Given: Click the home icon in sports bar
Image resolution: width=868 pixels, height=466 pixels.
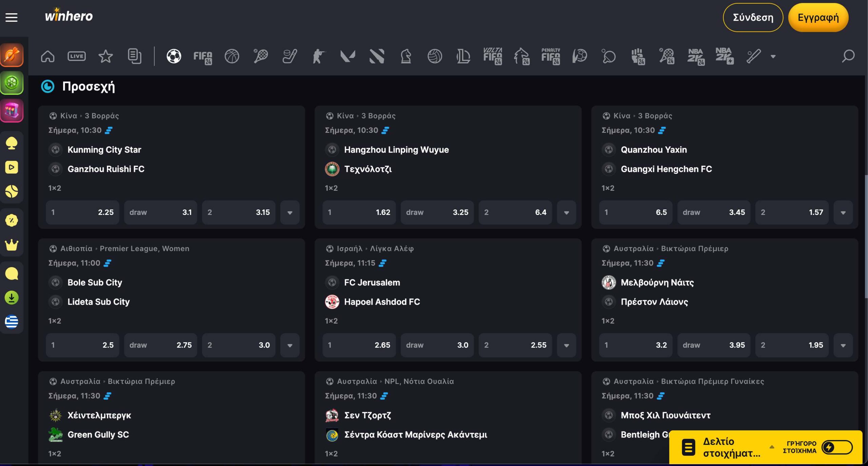Looking at the screenshot, I should pos(47,56).
